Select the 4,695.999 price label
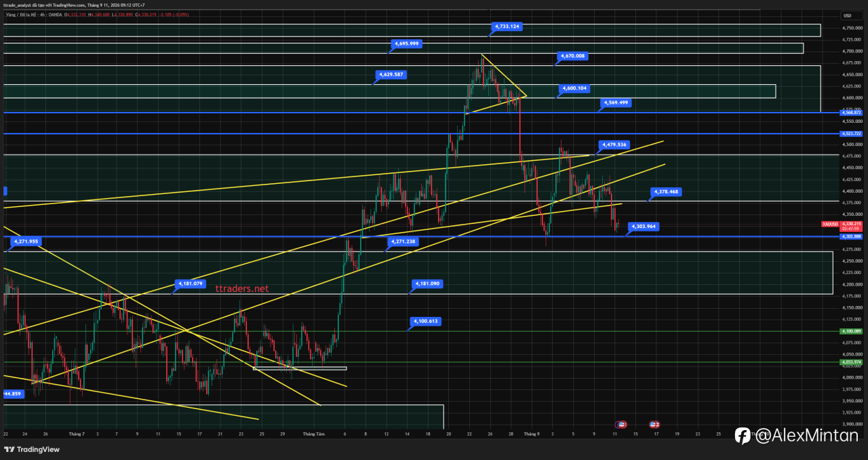This screenshot has height=460, width=868. 407,43
